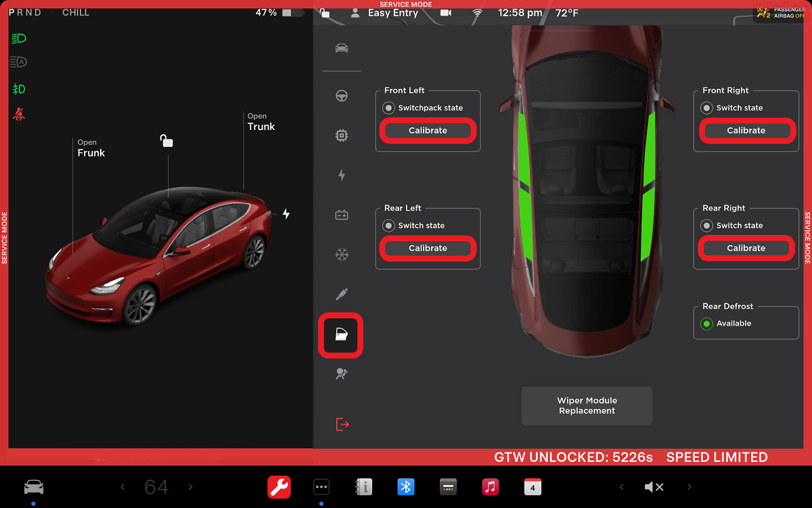
Task: Open the Bluetooth app in dock
Action: (x=405, y=487)
